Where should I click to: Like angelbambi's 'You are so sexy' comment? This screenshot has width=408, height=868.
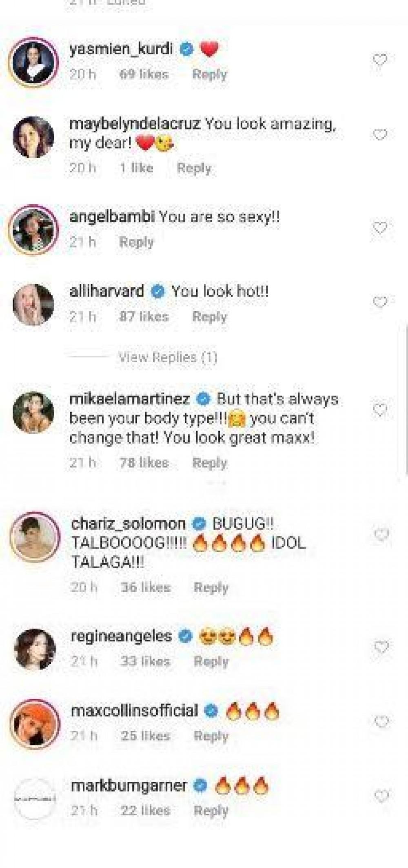click(x=380, y=228)
